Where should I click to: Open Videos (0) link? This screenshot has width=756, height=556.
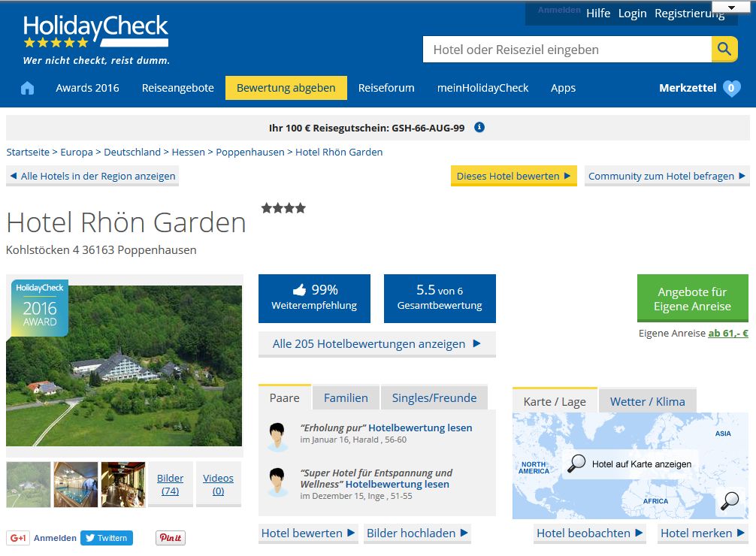pos(218,484)
